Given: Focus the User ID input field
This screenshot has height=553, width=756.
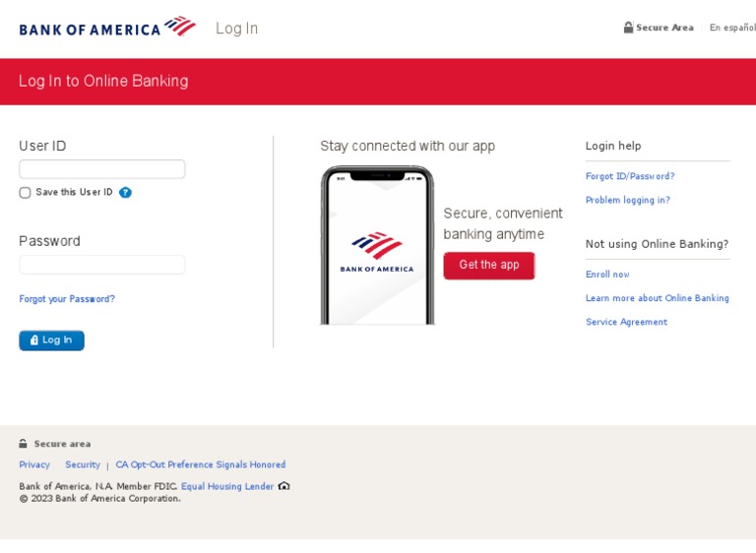Looking at the screenshot, I should [x=102, y=169].
